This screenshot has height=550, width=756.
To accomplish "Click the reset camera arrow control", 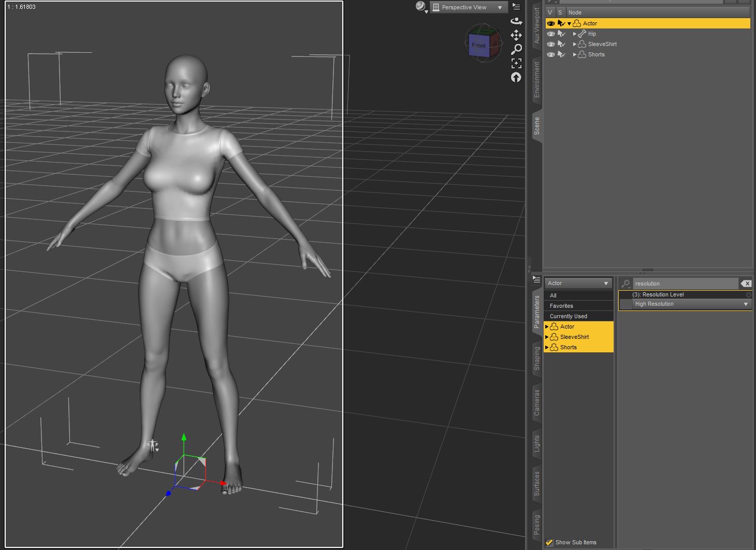I will tap(516, 77).
